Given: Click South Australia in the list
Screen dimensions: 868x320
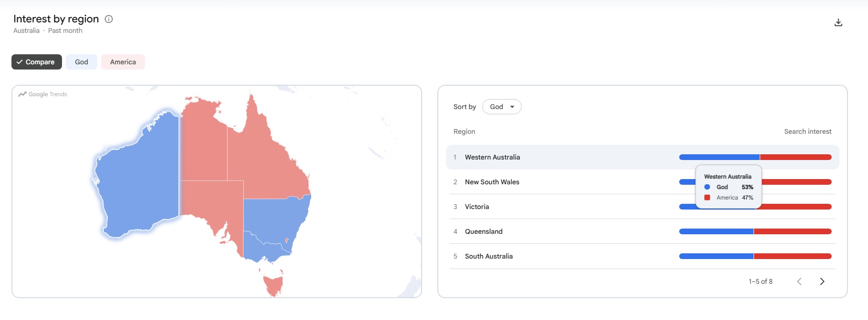Looking at the screenshot, I should click(489, 256).
